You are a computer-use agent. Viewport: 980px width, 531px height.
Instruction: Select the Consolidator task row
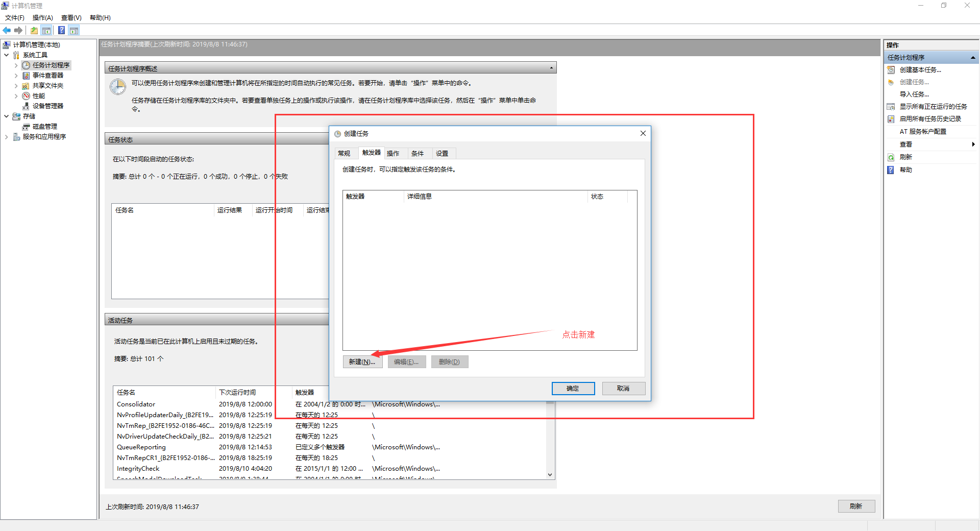coord(330,404)
